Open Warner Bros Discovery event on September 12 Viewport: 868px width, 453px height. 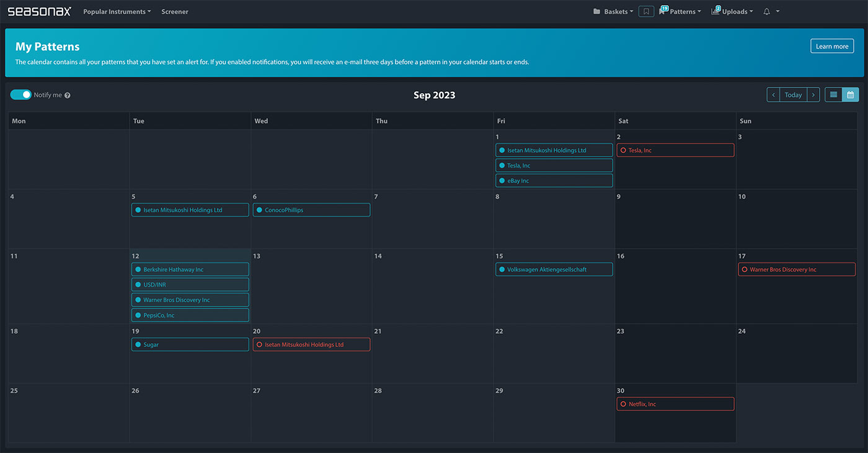point(190,300)
